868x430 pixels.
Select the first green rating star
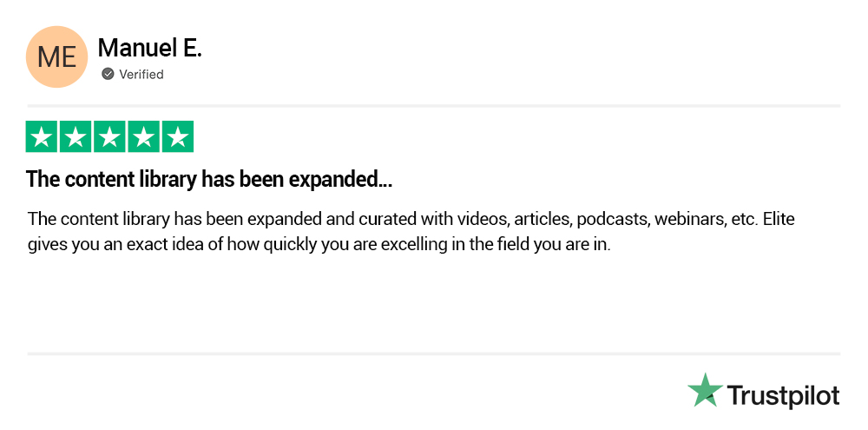coord(42,137)
